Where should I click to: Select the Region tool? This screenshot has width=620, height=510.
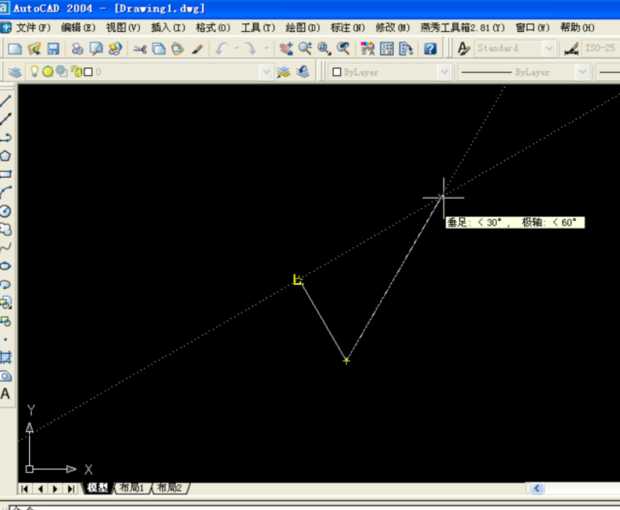click(x=6, y=376)
